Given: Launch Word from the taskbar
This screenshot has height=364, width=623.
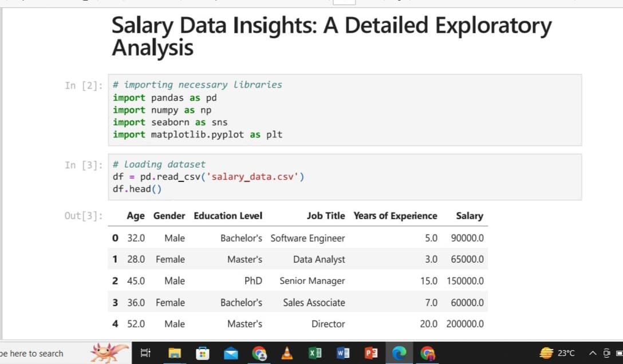Looking at the screenshot, I should (344, 354).
